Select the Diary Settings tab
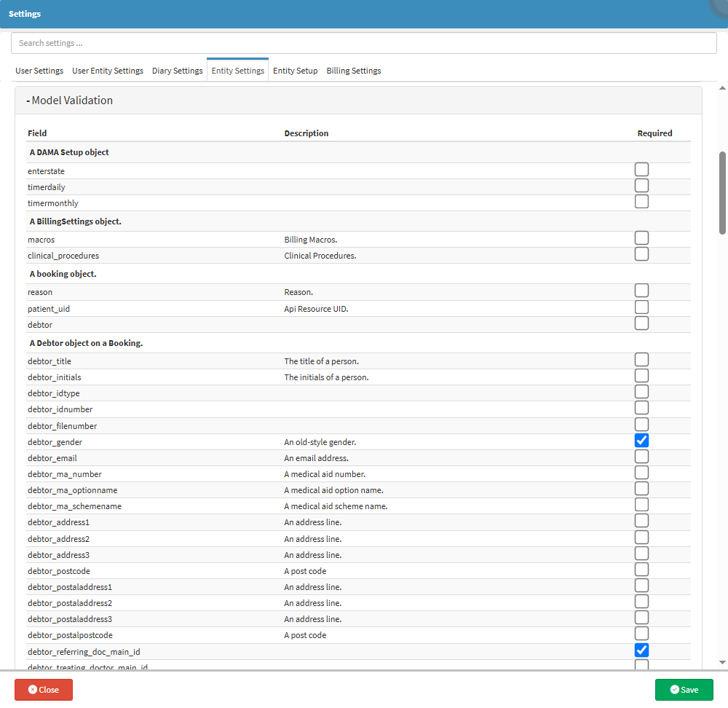 [177, 71]
